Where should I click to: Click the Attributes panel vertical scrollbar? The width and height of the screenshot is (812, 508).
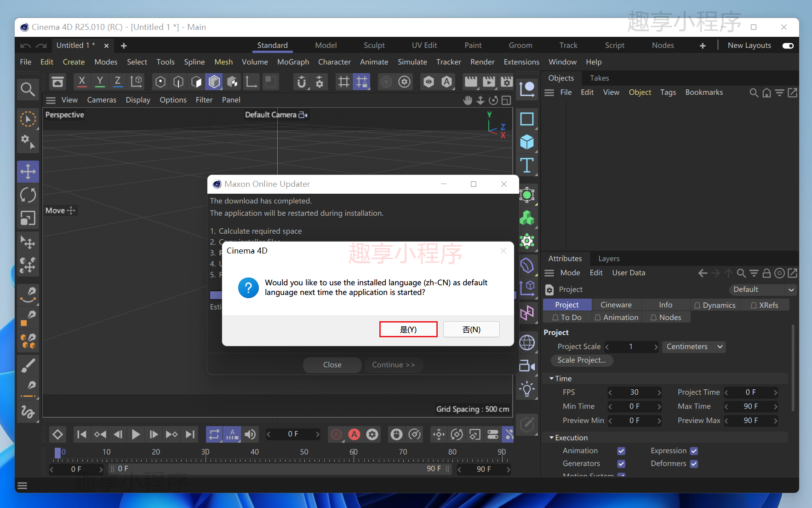[793, 368]
